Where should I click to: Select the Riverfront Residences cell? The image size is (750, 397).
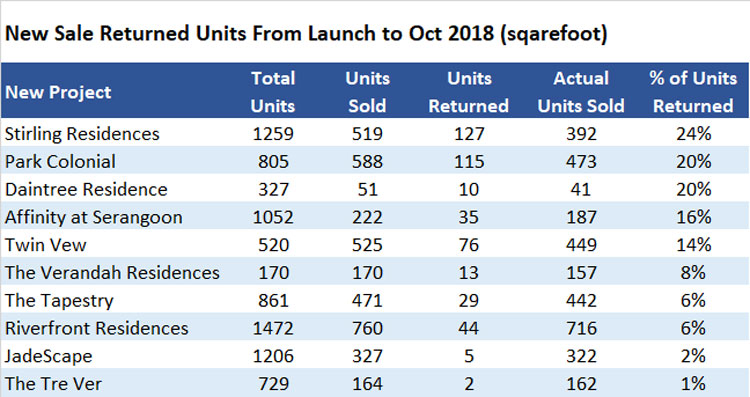pos(97,328)
